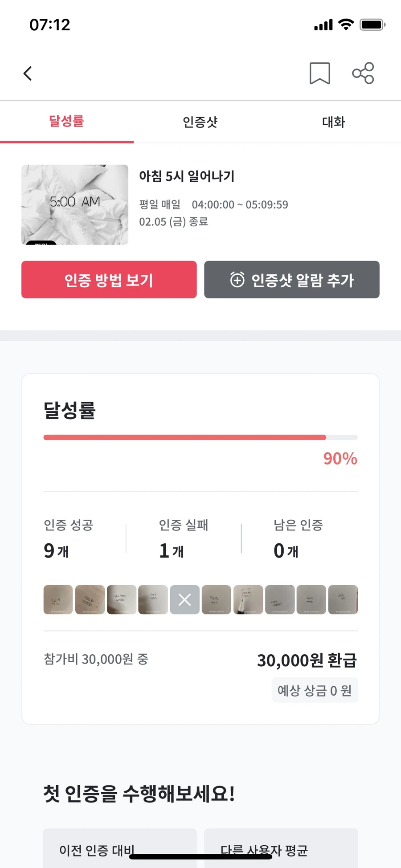Tap the back arrow icon
Image resolution: width=401 pixels, height=868 pixels.
28,73
